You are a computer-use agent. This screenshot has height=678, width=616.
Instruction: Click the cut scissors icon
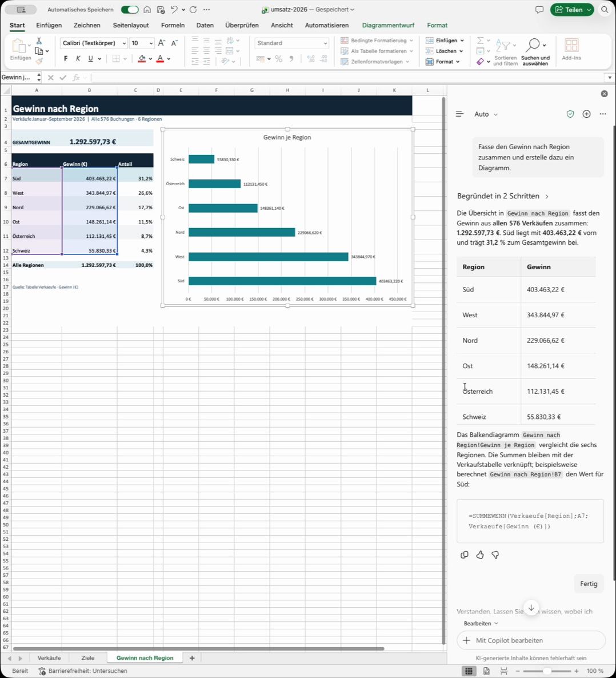[39, 41]
